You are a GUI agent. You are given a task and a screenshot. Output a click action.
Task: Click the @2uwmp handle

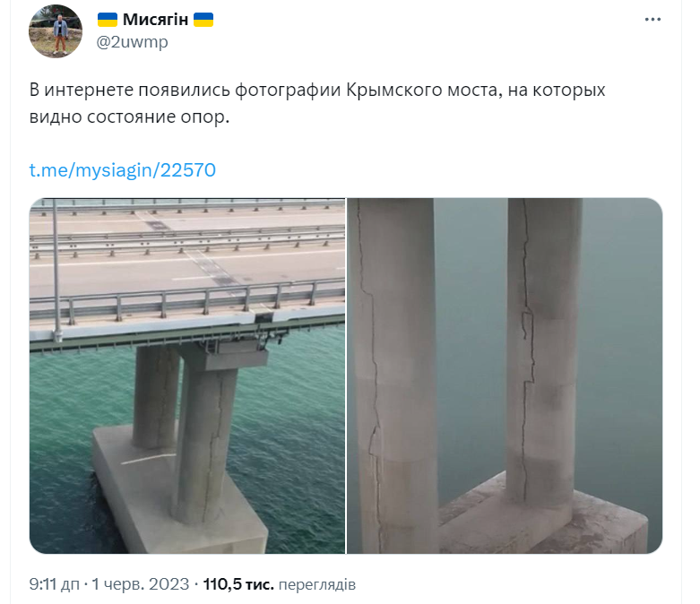132,42
